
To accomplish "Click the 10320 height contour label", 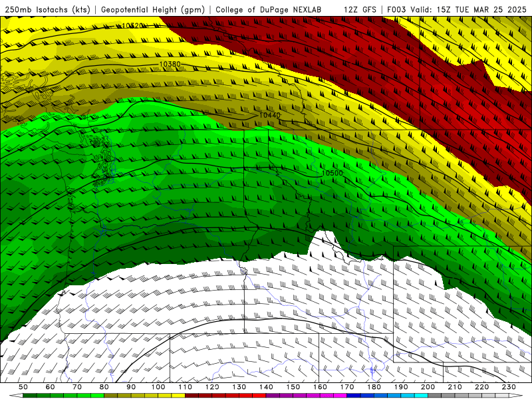I will (132, 25).
